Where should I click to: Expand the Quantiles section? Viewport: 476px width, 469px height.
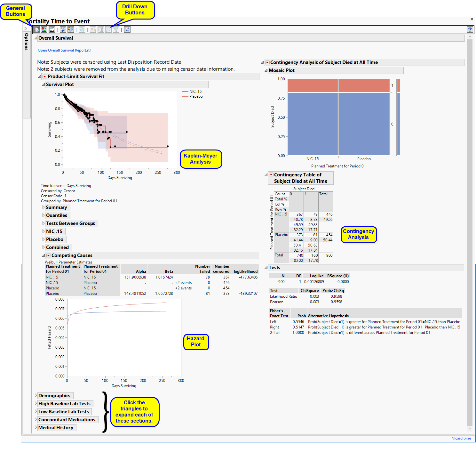point(44,215)
